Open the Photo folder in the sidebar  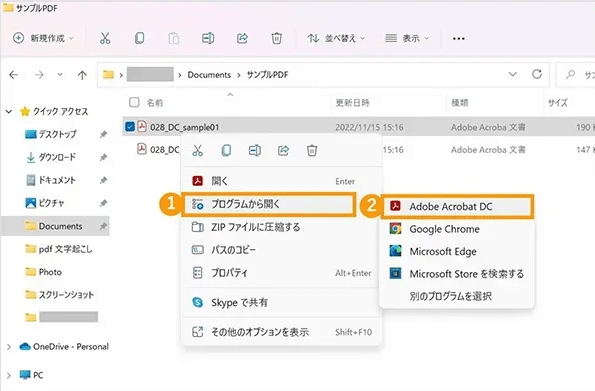coord(44,272)
